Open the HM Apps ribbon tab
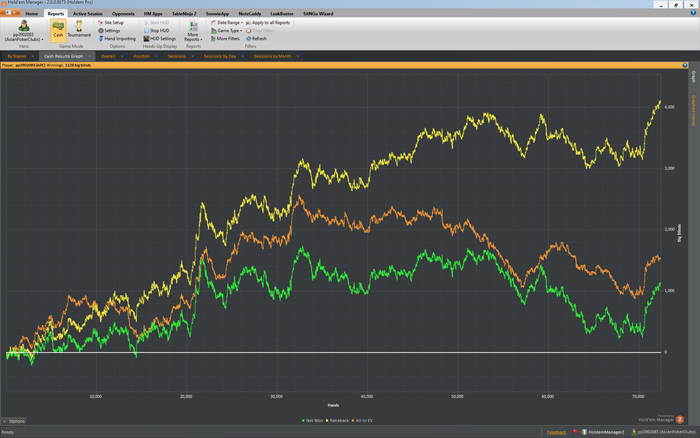700x438 pixels. (x=153, y=14)
